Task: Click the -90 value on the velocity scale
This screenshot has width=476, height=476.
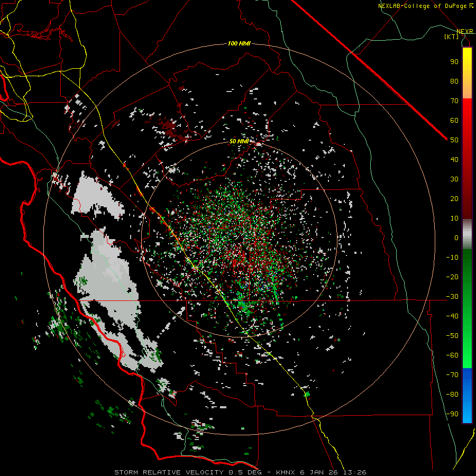Action: 452,414
